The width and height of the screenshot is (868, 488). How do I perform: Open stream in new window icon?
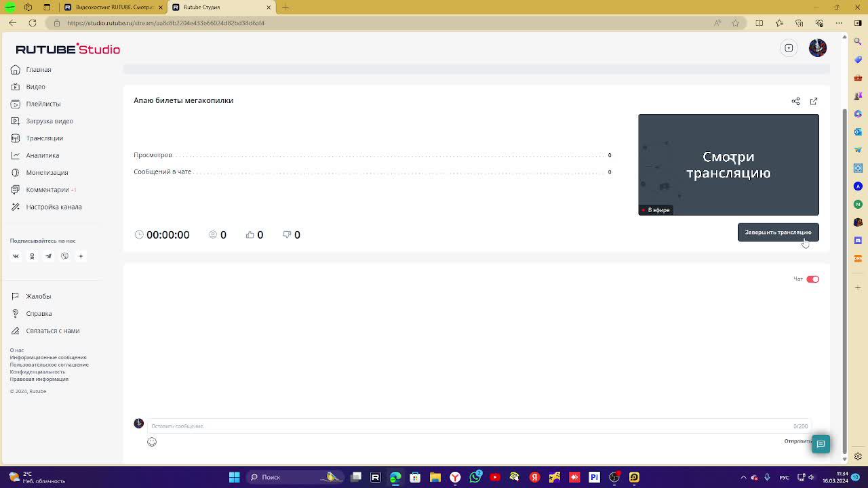(814, 101)
